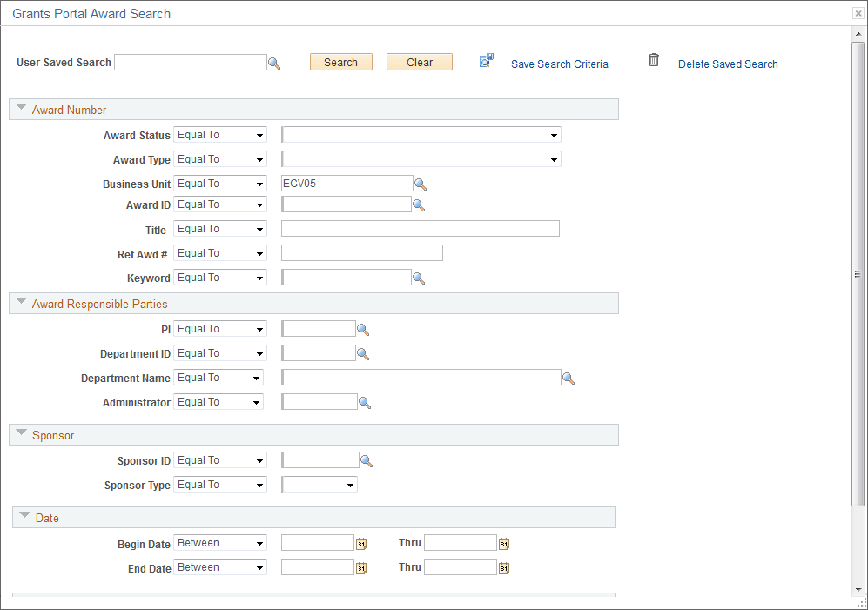Image resolution: width=868 pixels, height=610 pixels.
Task: Open the PI lookup magnifier
Action: (x=363, y=329)
